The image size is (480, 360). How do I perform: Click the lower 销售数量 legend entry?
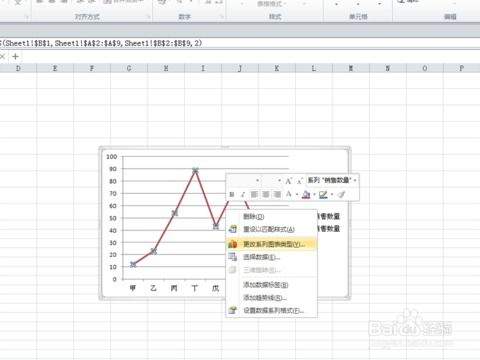(329, 229)
